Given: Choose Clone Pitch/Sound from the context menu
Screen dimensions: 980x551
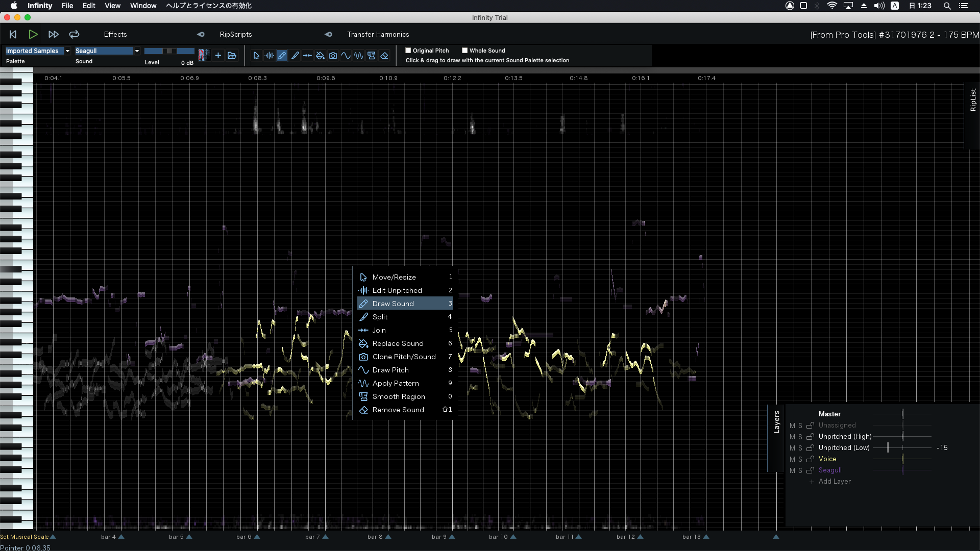Looking at the screenshot, I should point(405,357).
